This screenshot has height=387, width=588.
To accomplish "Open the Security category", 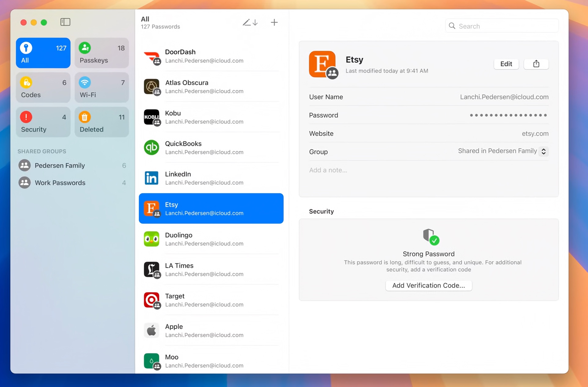I will coord(43,122).
